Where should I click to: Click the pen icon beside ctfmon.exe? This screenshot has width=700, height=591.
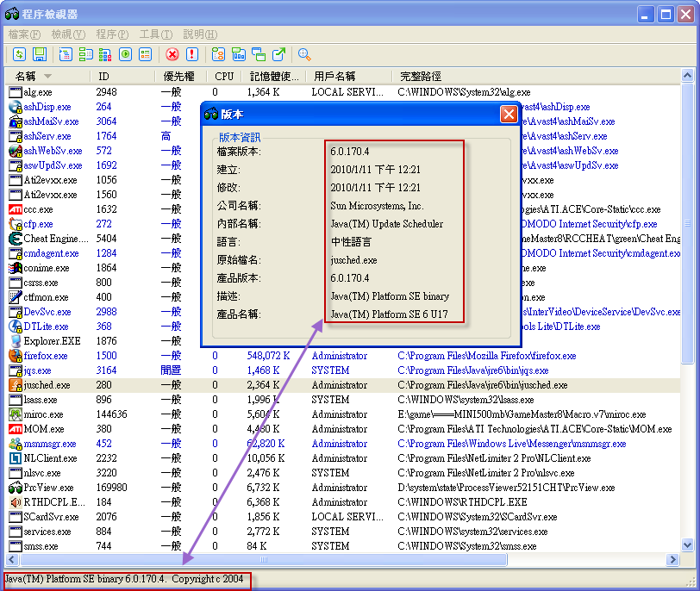[16, 297]
